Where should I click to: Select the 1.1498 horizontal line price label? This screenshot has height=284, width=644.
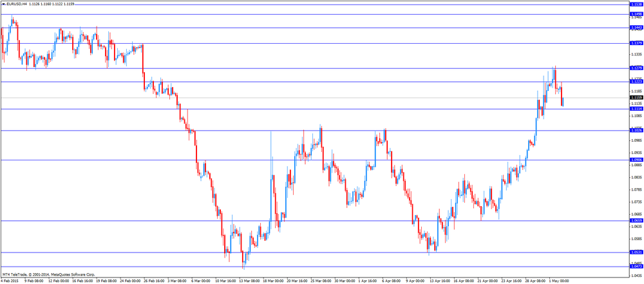pyautogui.click(x=636, y=14)
